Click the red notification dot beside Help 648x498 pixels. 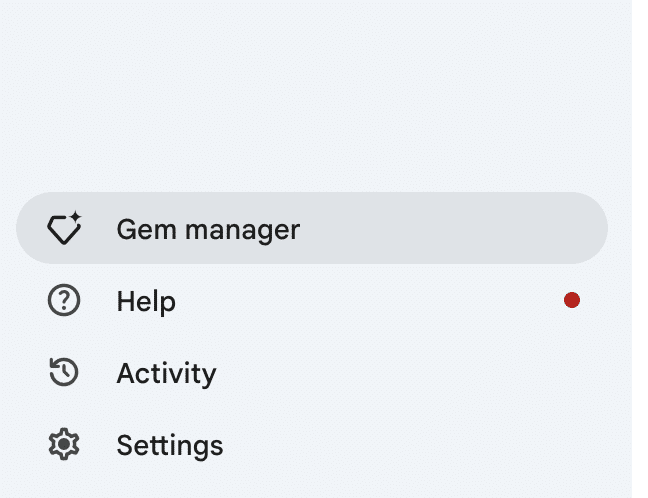point(572,300)
